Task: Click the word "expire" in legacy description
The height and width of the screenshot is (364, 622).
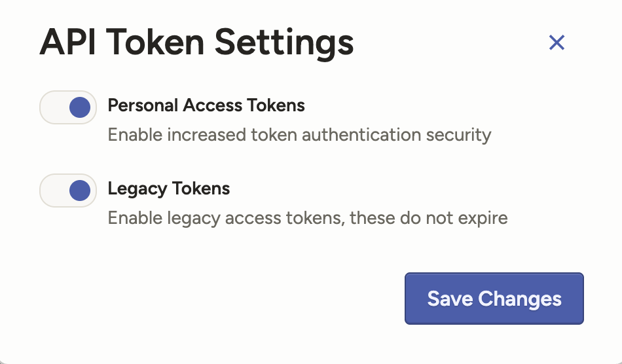Action: pos(485,217)
